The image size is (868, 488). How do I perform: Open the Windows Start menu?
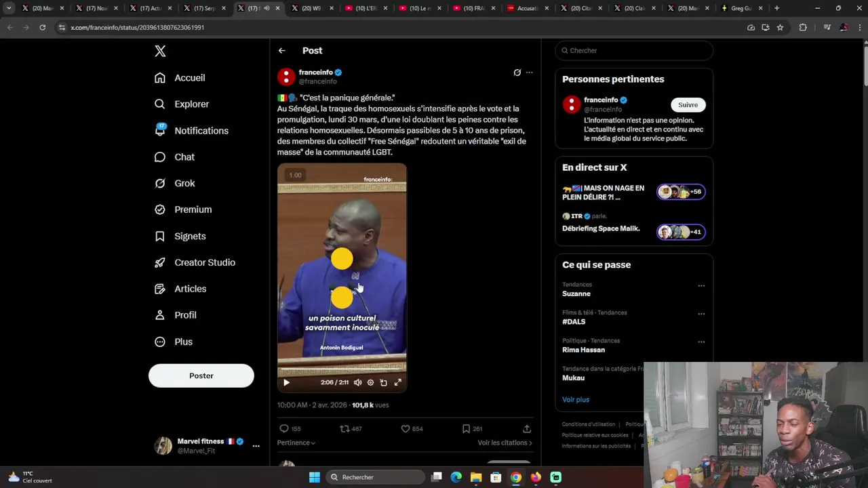[x=314, y=477]
